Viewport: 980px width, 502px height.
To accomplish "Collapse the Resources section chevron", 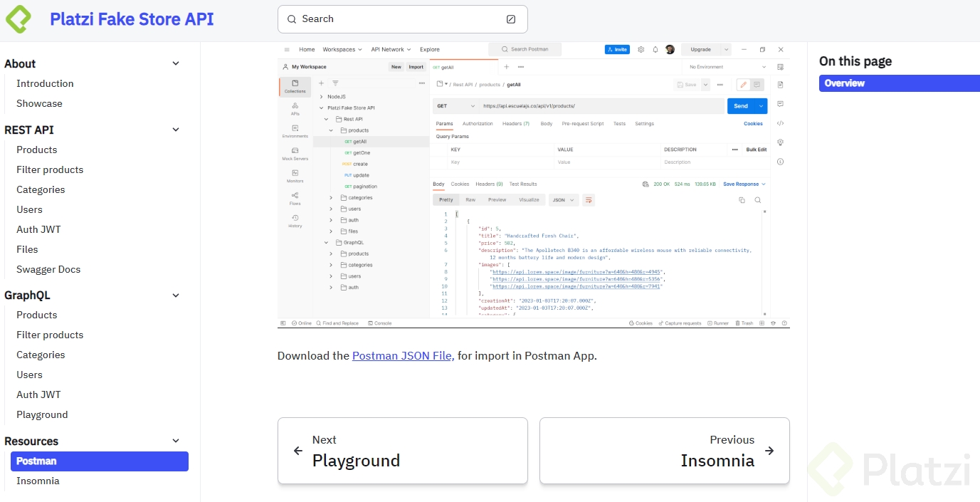I will coord(176,441).
